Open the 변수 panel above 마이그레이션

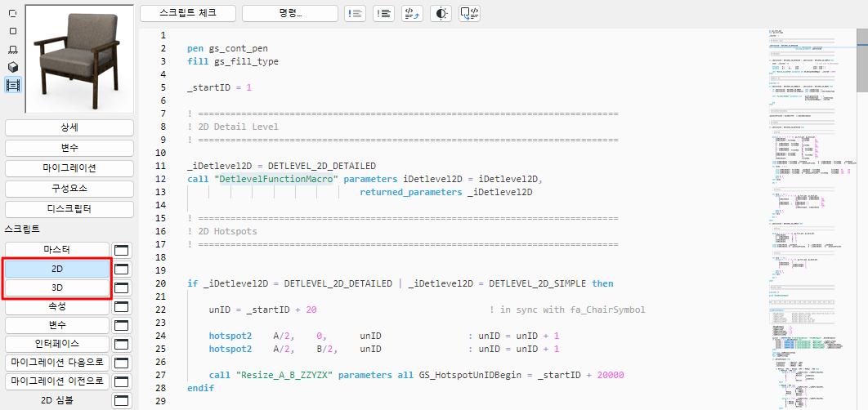69,148
